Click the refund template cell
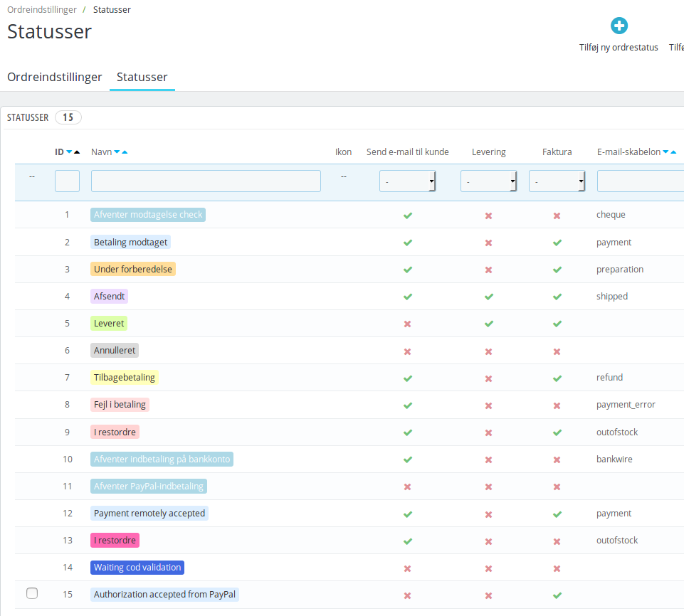Viewport: 684px width, 616px height. coord(609,377)
